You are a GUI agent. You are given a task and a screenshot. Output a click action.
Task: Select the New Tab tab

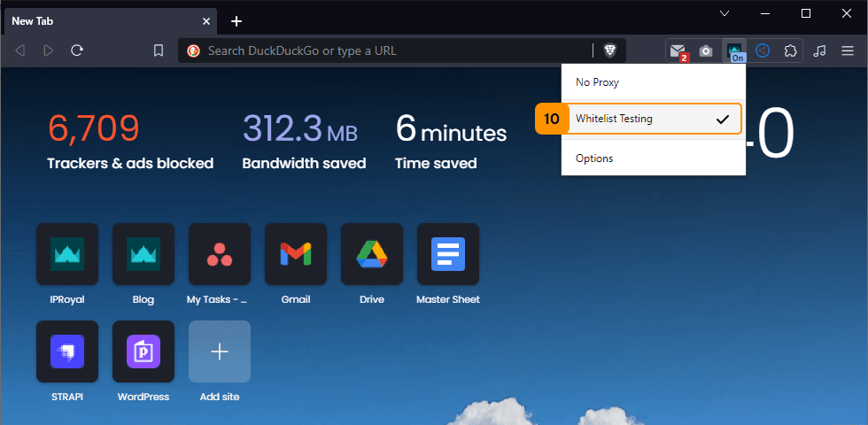[x=111, y=21]
